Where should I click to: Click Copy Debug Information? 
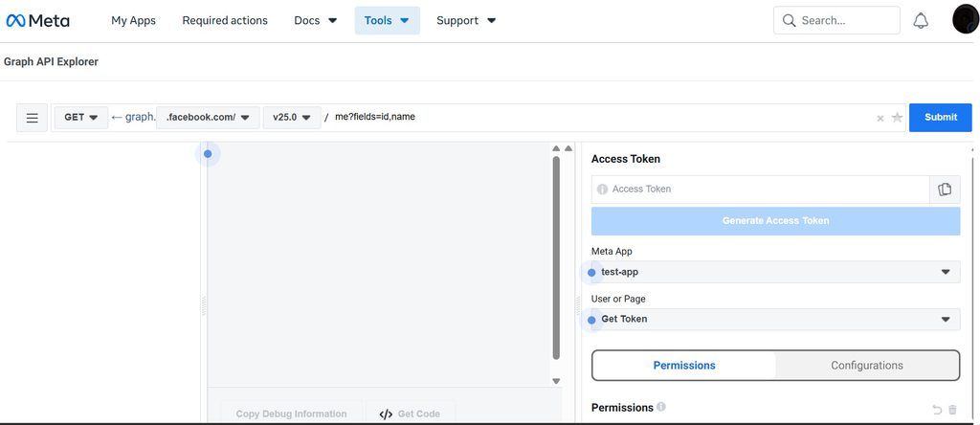coord(291,414)
